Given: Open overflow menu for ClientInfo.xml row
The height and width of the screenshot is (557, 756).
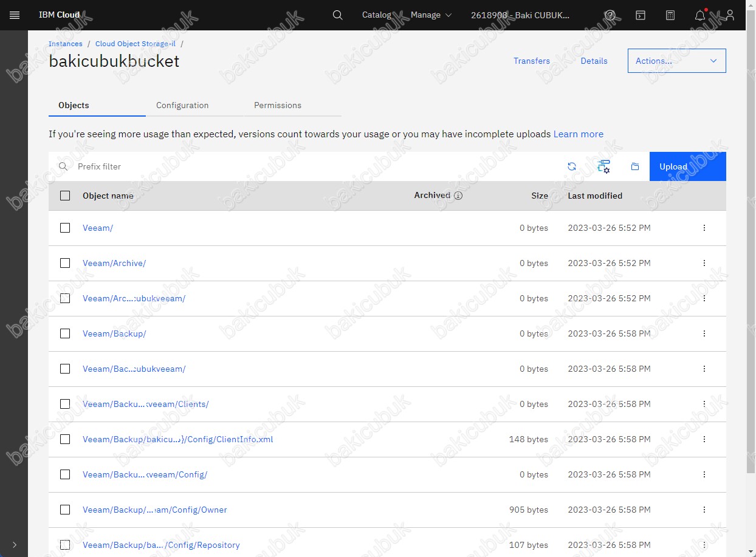Looking at the screenshot, I should (704, 439).
